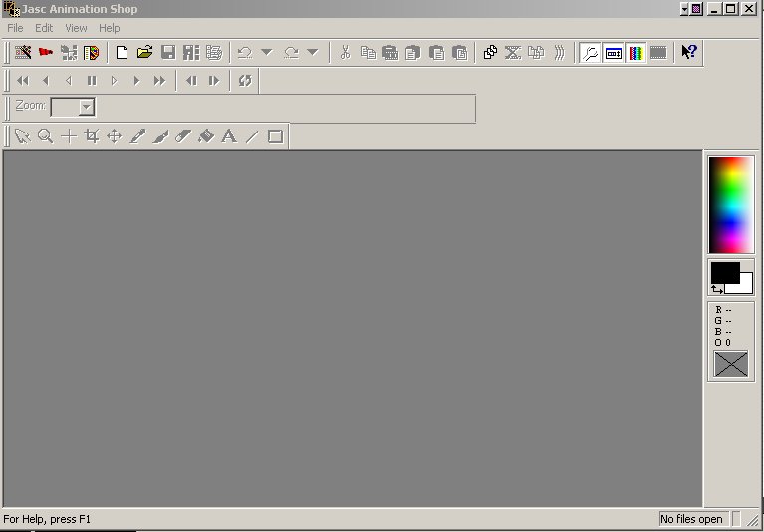Pause the animation playback
The height and width of the screenshot is (532, 764).
(x=92, y=81)
